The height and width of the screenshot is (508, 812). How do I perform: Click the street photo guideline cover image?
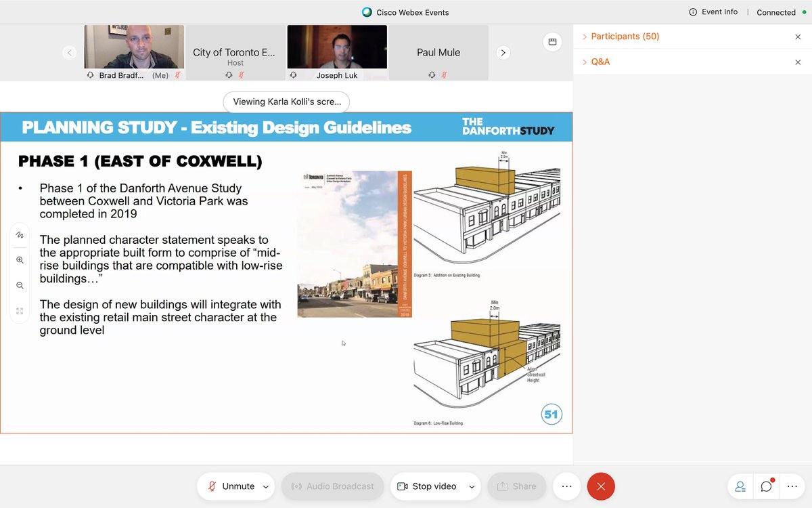(x=355, y=244)
